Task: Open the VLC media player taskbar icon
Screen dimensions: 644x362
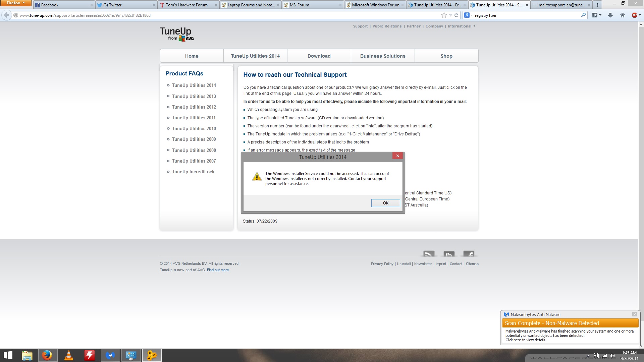Action: tap(68, 355)
